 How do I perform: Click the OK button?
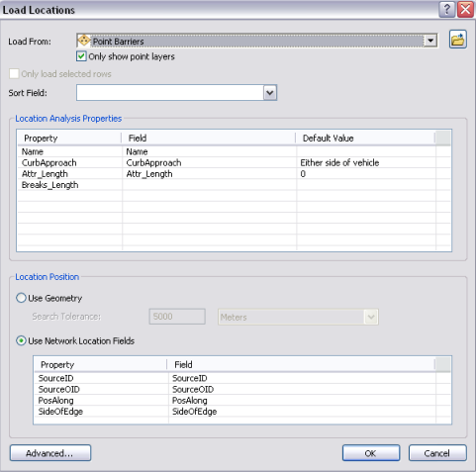[x=371, y=453]
